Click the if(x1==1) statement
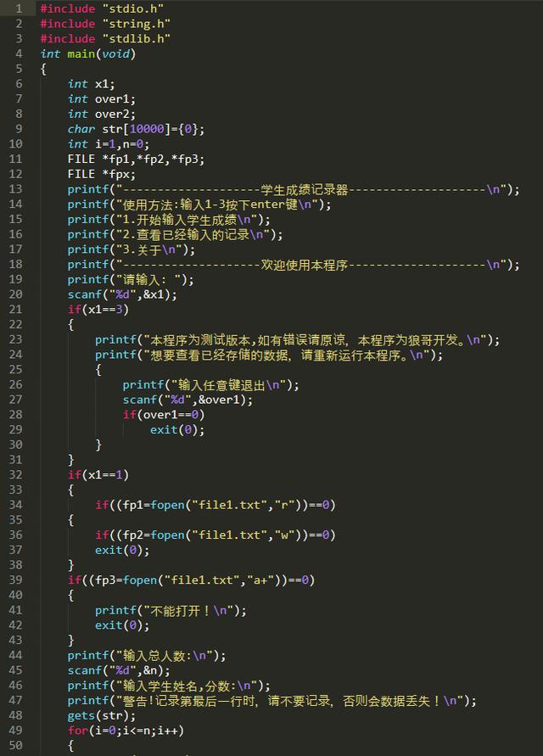Image resolution: width=543 pixels, height=756 pixels. (x=98, y=474)
